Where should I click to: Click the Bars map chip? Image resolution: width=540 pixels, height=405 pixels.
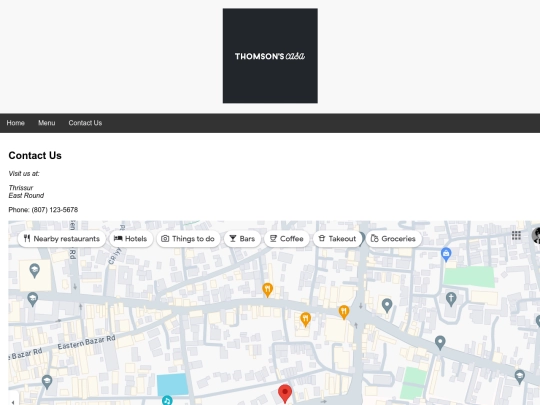tap(242, 239)
